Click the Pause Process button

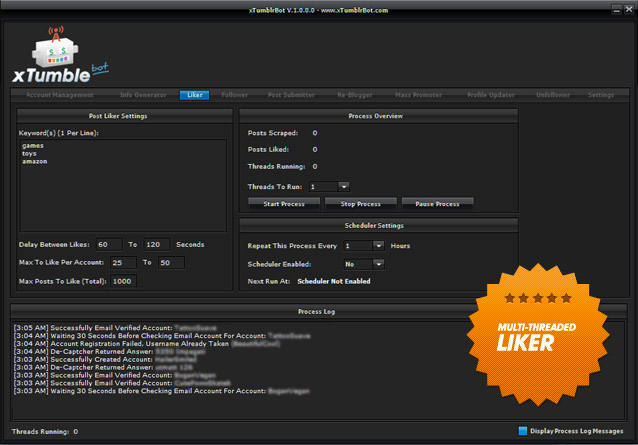(x=437, y=203)
